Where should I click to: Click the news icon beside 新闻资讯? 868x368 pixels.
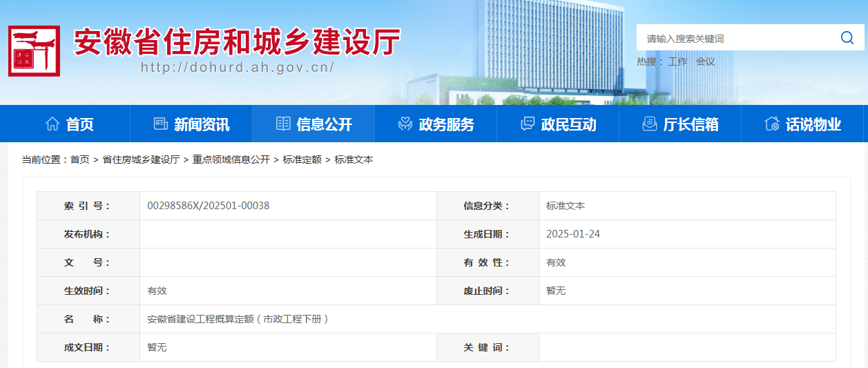161,124
